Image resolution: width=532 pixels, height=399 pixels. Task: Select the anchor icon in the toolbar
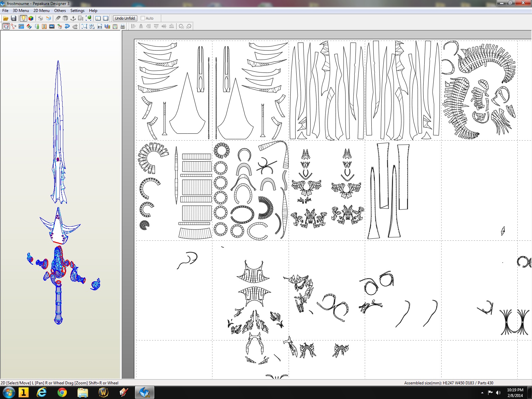click(73, 18)
